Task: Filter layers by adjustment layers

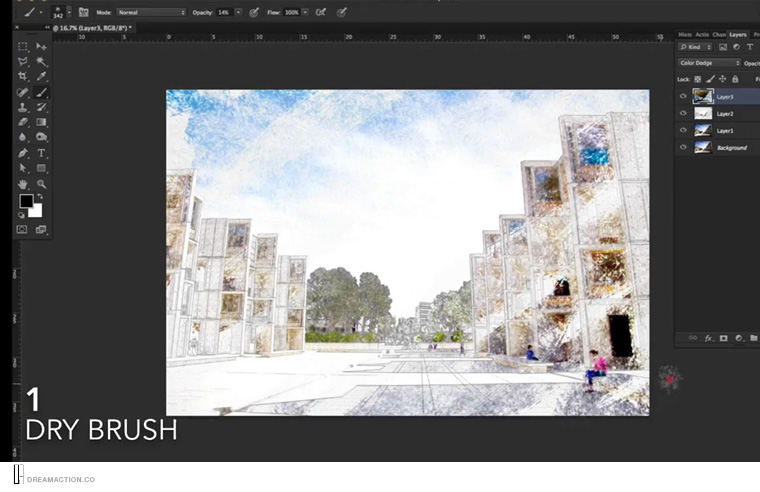Action: click(736, 47)
